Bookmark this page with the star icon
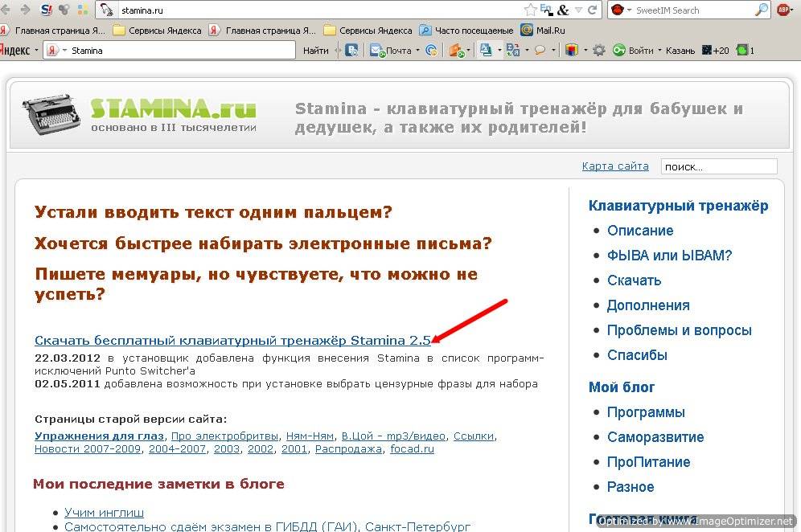 pos(530,10)
